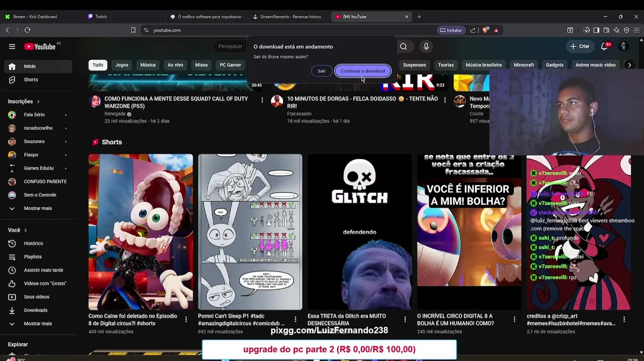
Task: Open options menu for 10 MINUTOS DE DORGAS video
Action: point(445,100)
